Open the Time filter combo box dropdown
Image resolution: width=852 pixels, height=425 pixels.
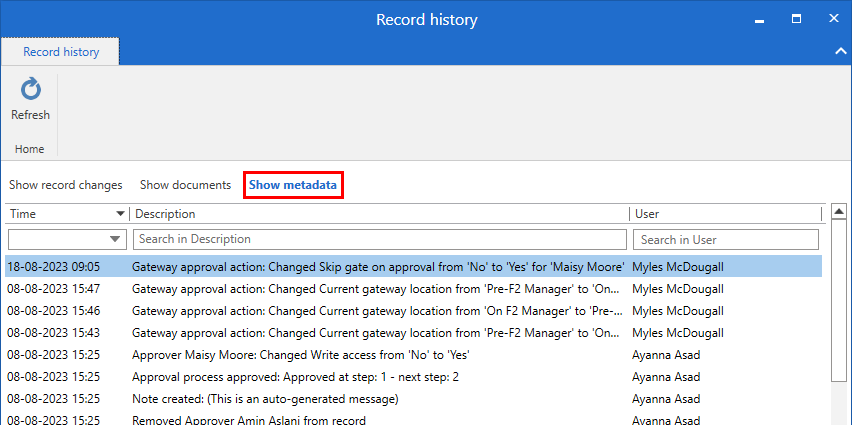[115, 240]
